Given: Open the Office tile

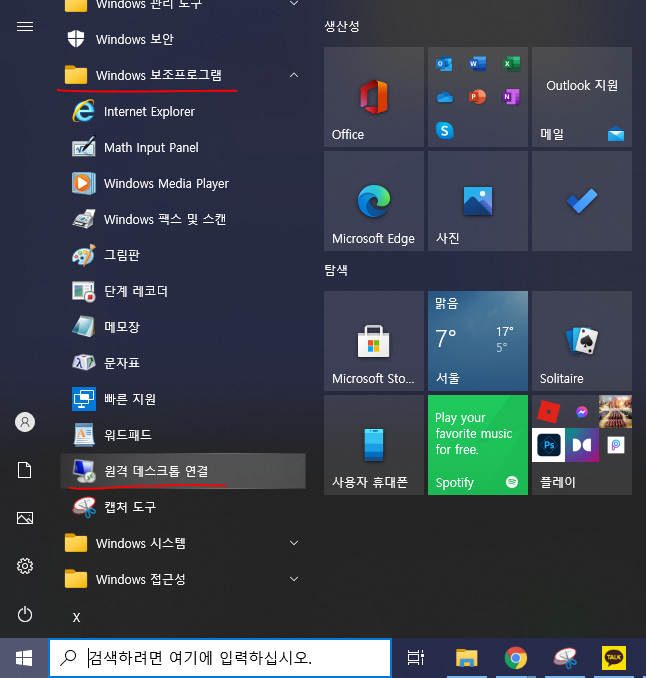Looking at the screenshot, I should [374, 97].
